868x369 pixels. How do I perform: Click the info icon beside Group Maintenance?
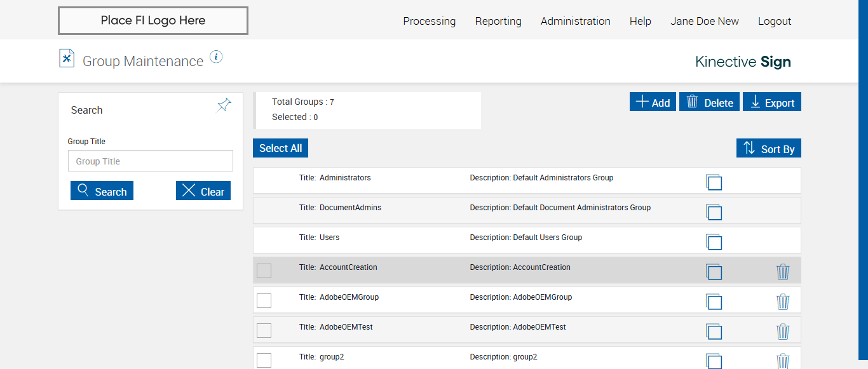pos(216,57)
